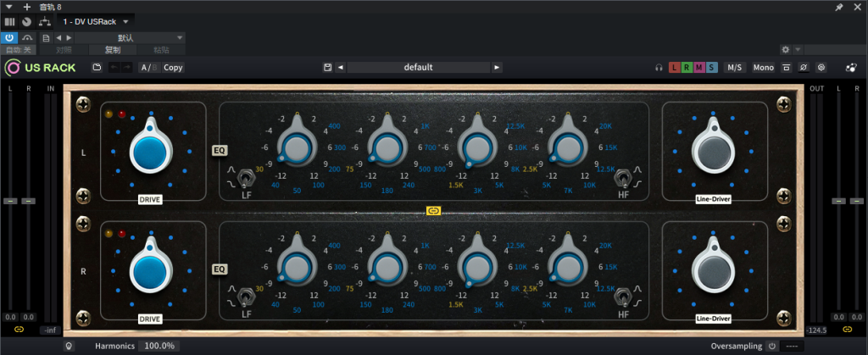868x355 pixels.
Task: Select previous host preset with left triangle
Action: coord(58,38)
